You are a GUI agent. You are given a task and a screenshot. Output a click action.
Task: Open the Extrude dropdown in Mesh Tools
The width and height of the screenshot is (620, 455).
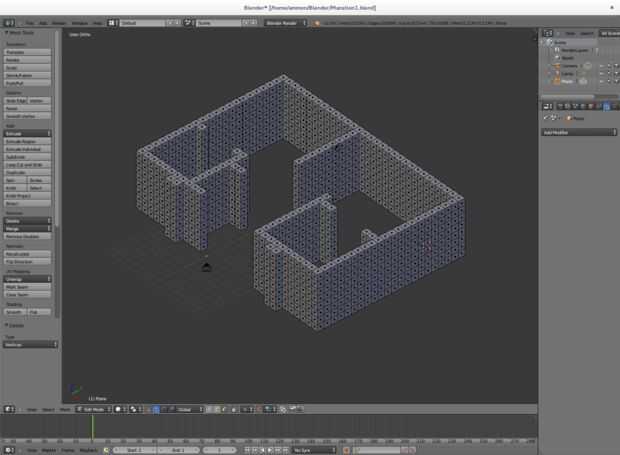(x=27, y=133)
